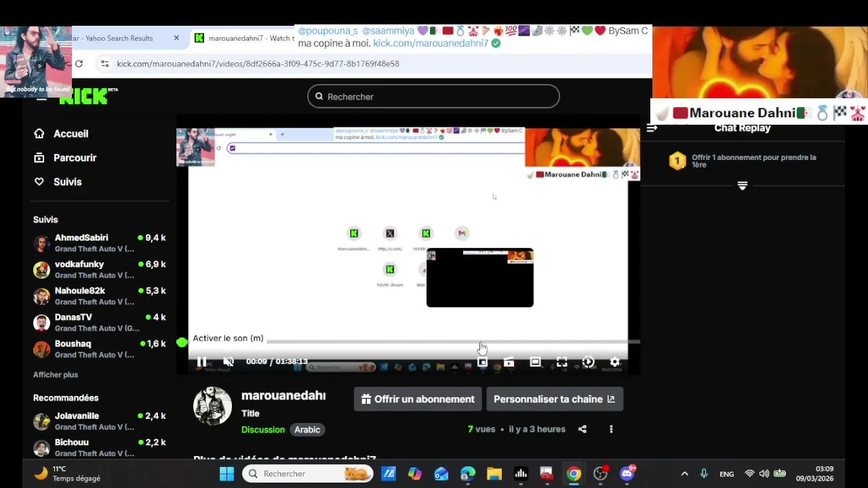Screen dimensions: 868x488
Task: Click the marouanedahni profile avatar
Action: pyautogui.click(x=212, y=406)
